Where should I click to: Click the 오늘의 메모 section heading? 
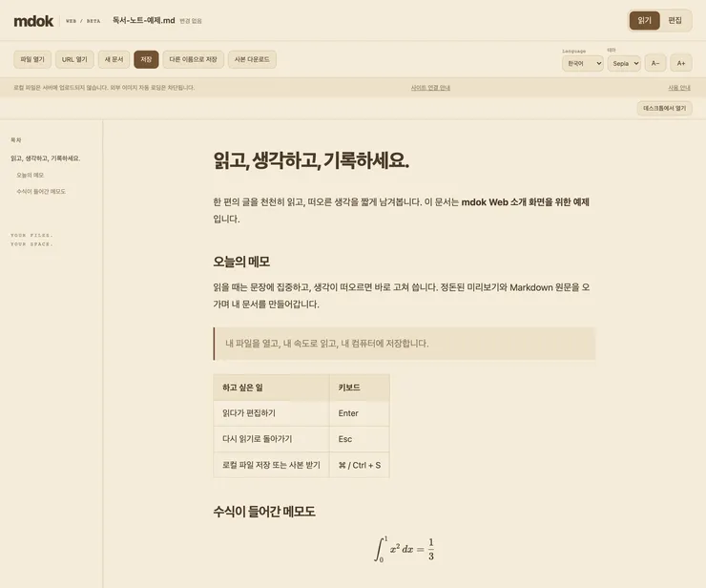click(x=241, y=262)
